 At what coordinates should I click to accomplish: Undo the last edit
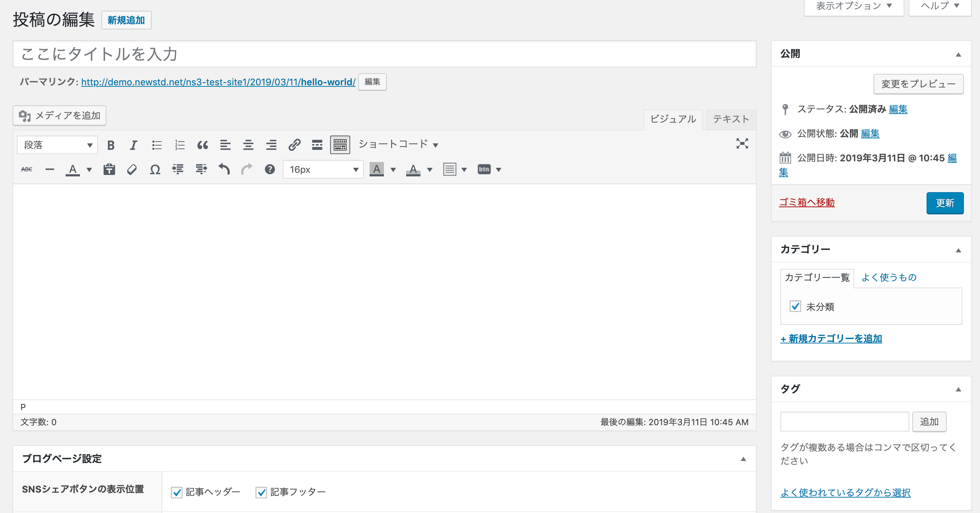coord(224,169)
